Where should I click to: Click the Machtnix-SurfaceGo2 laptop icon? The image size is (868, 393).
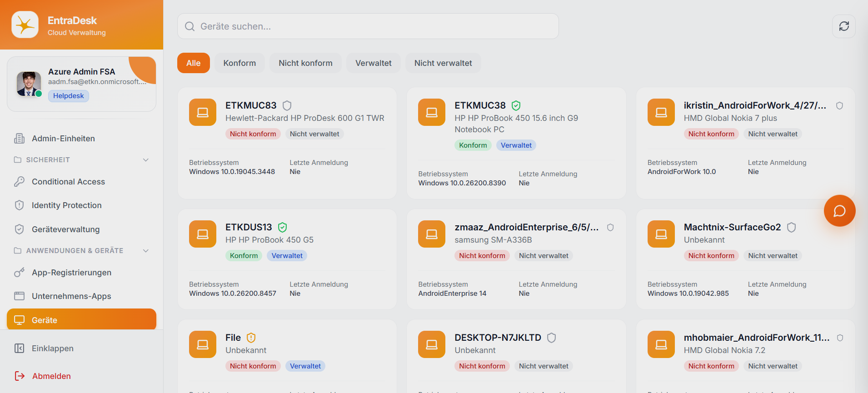(x=661, y=234)
